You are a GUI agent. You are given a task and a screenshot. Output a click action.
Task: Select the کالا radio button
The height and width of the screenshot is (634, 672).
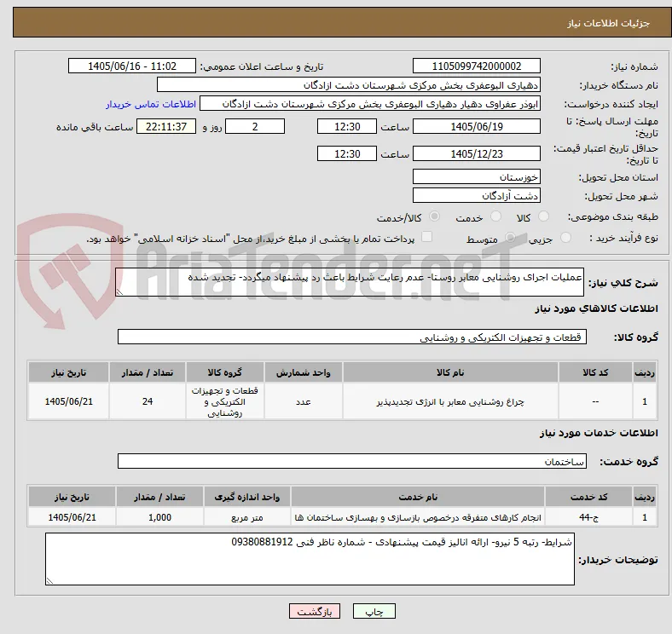(x=543, y=216)
